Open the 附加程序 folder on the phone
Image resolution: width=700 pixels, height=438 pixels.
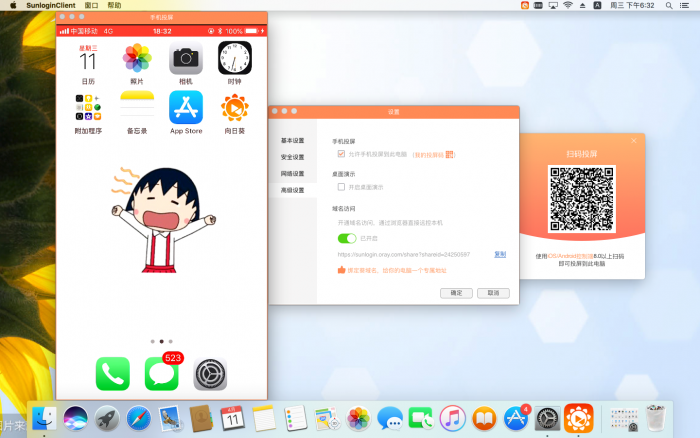88,107
